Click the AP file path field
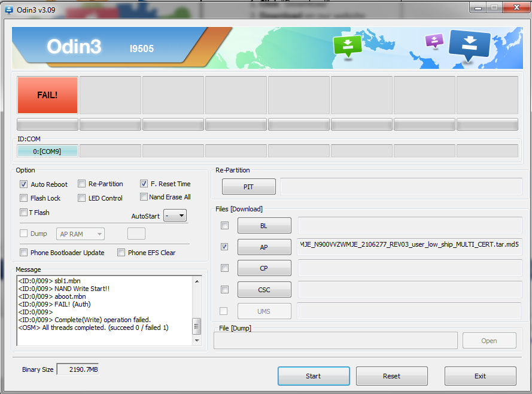This screenshot has height=394, width=532. click(x=410, y=247)
